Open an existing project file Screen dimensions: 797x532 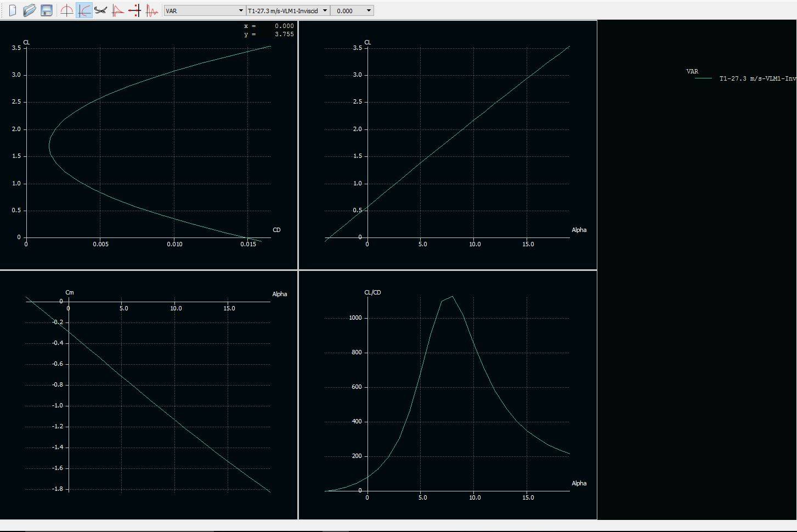[x=29, y=10]
